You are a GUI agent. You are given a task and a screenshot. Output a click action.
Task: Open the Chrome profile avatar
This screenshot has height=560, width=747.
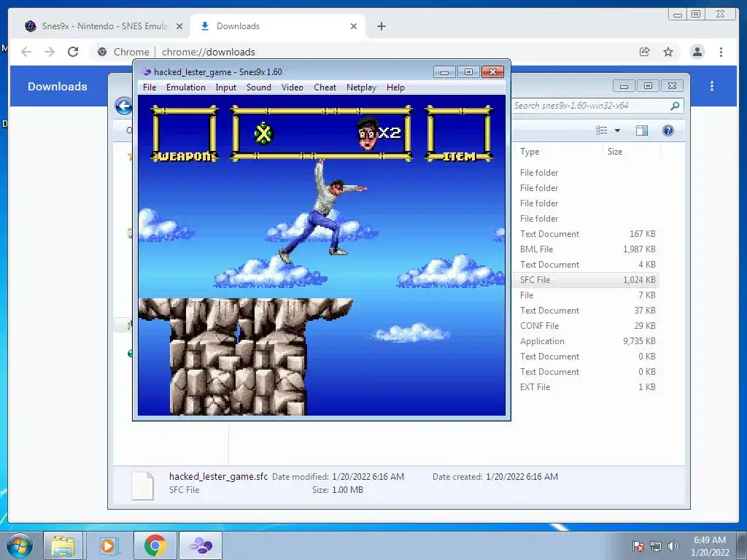[x=697, y=52]
